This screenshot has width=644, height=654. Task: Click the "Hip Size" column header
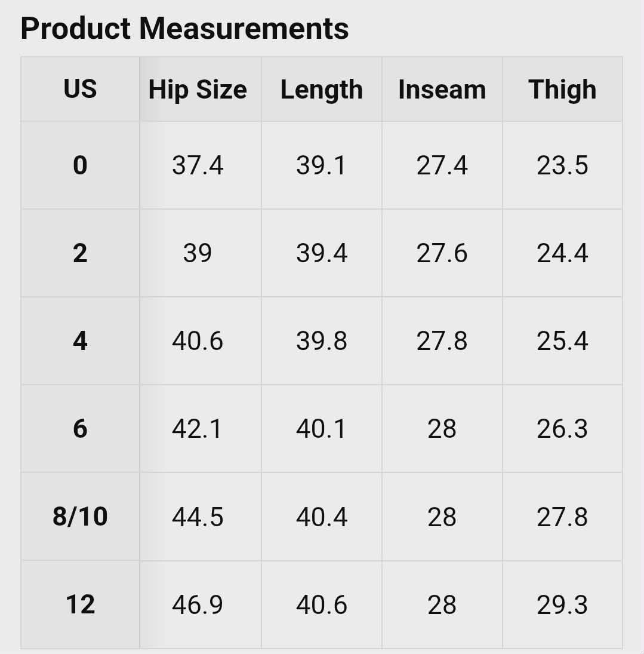point(198,90)
